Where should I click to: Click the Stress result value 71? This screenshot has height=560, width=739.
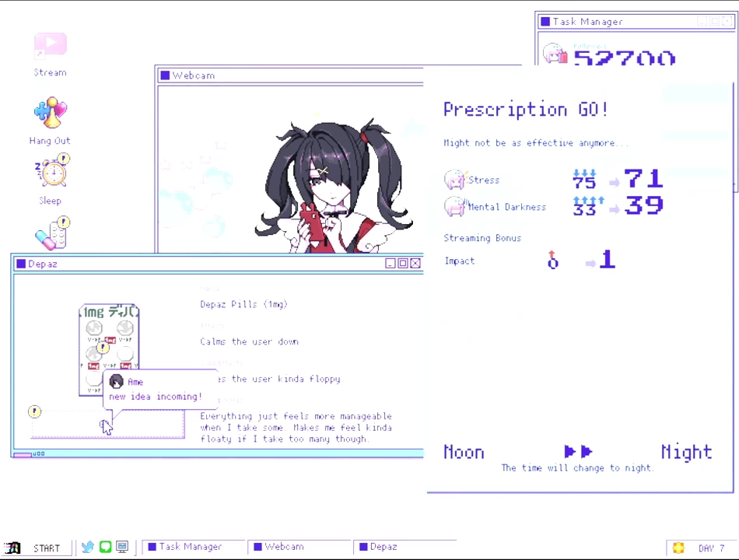[644, 179]
